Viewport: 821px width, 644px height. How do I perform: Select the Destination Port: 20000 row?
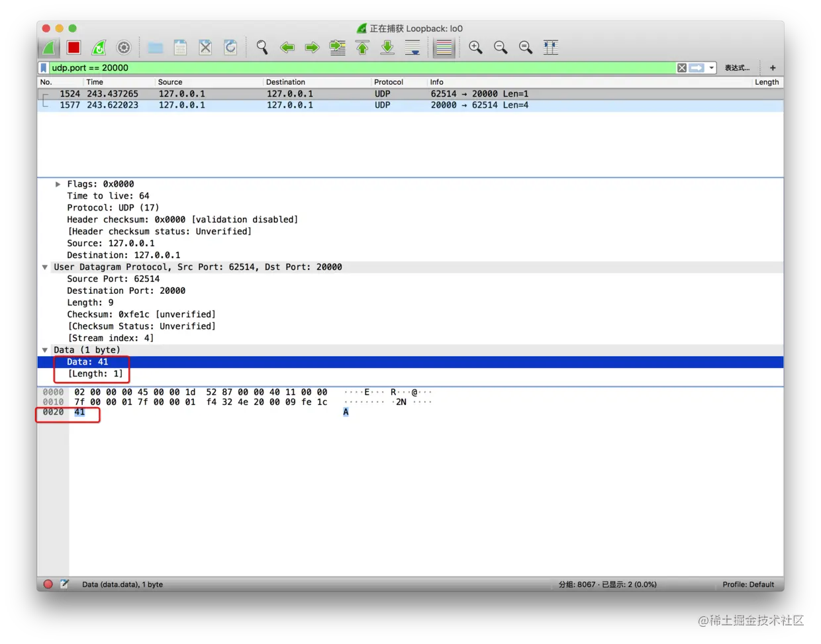coord(410,291)
